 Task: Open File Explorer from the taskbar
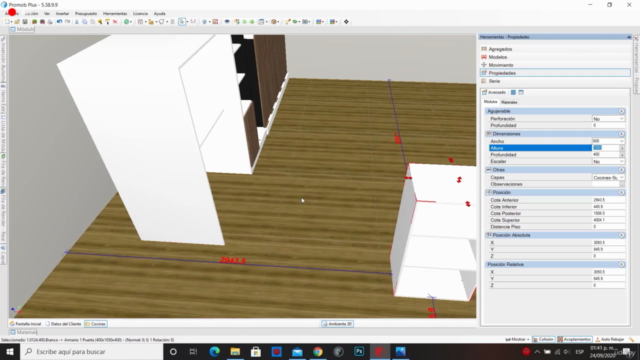[235, 351]
